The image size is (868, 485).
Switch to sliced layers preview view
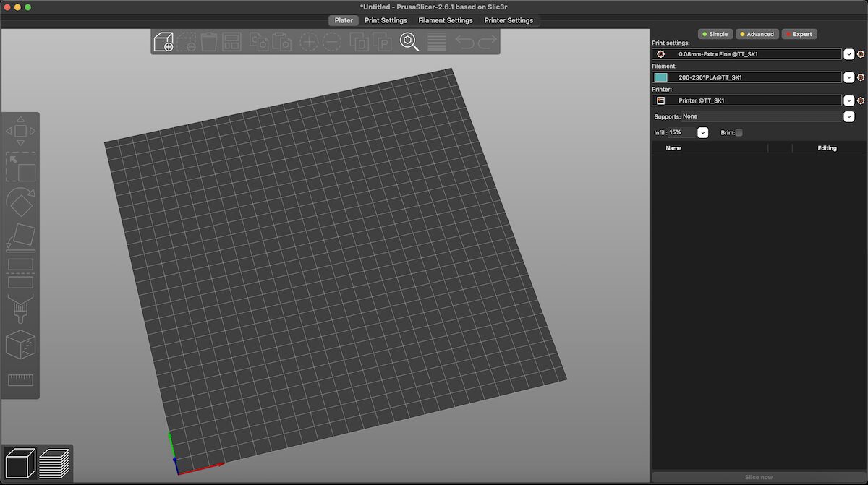54,463
